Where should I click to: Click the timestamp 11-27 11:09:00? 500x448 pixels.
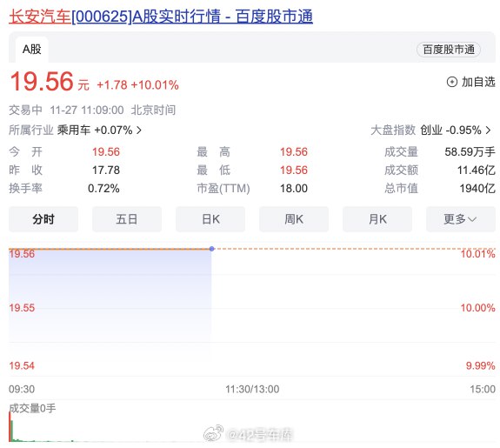[x=87, y=110]
